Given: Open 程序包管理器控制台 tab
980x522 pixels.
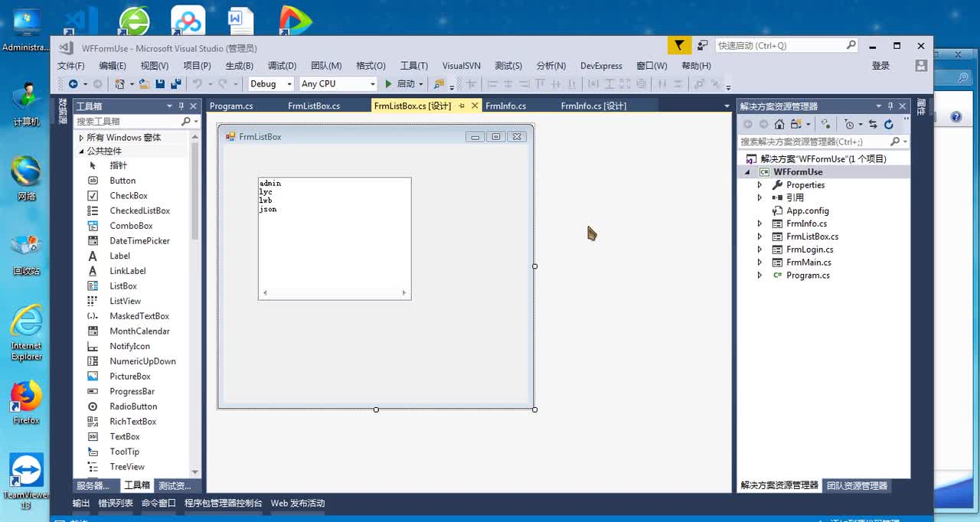Looking at the screenshot, I should click(223, 503).
